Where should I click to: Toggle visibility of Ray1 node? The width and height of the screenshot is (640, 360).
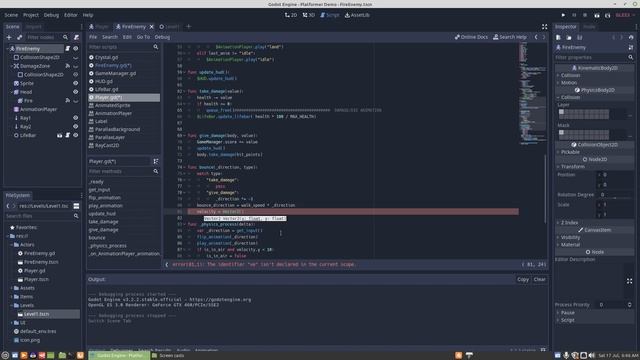pos(75,118)
